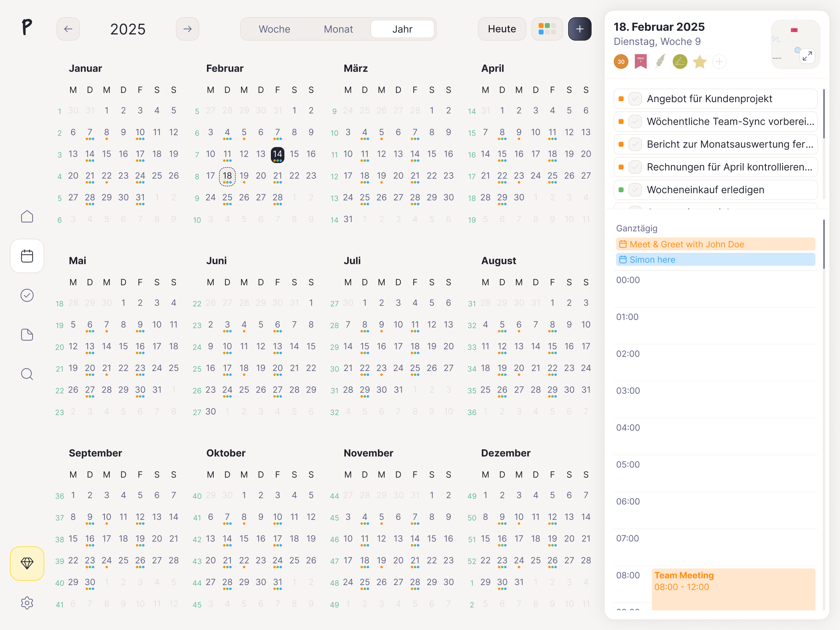Viewport: 840px width, 630px height.
Task: Switch to the Monat view
Action: (x=338, y=29)
